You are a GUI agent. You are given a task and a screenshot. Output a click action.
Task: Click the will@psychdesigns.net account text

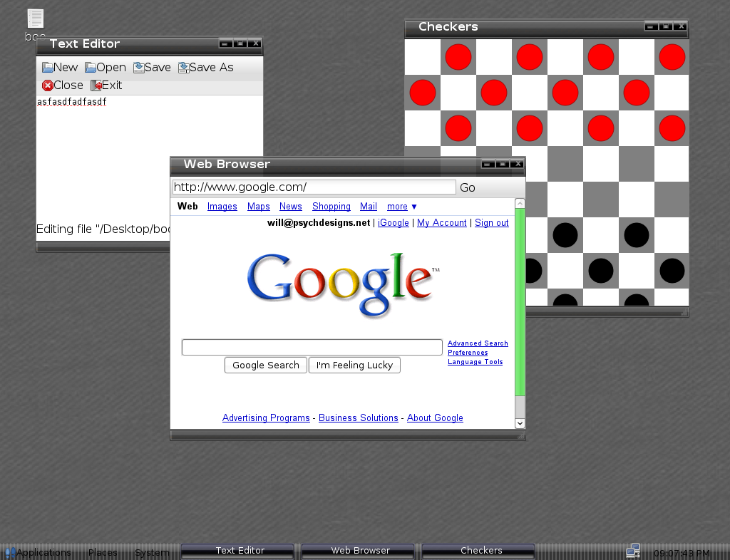point(319,223)
